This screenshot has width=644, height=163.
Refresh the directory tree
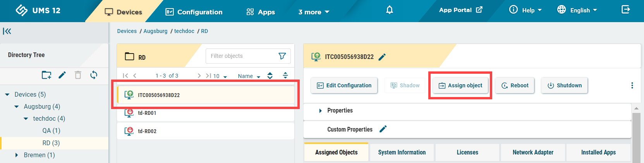pos(94,75)
